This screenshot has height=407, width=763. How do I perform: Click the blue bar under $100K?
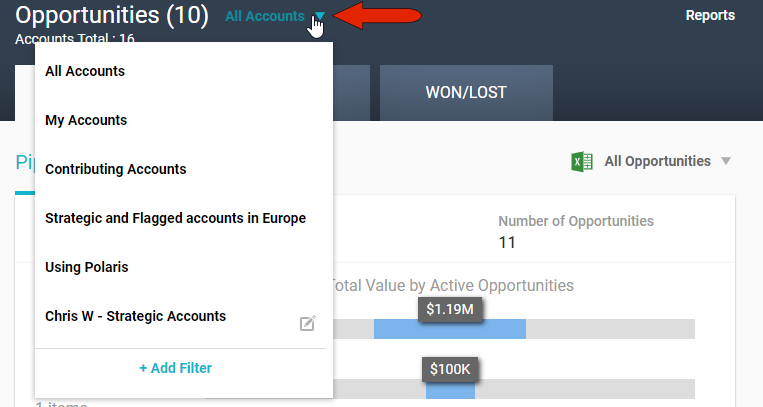click(450, 389)
